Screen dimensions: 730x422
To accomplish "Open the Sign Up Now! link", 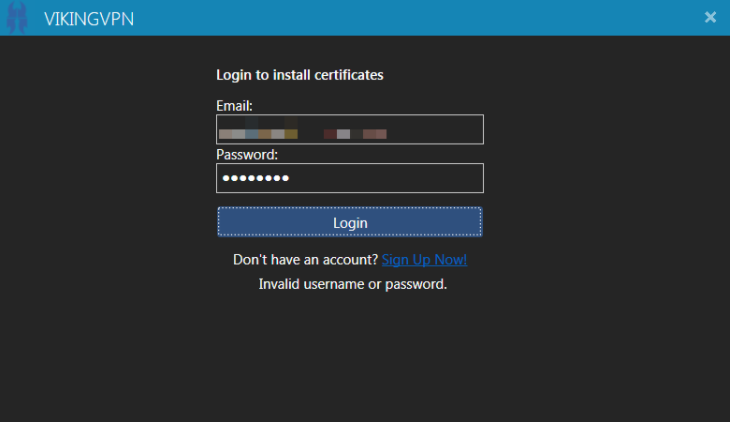I will click(x=424, y=260).
